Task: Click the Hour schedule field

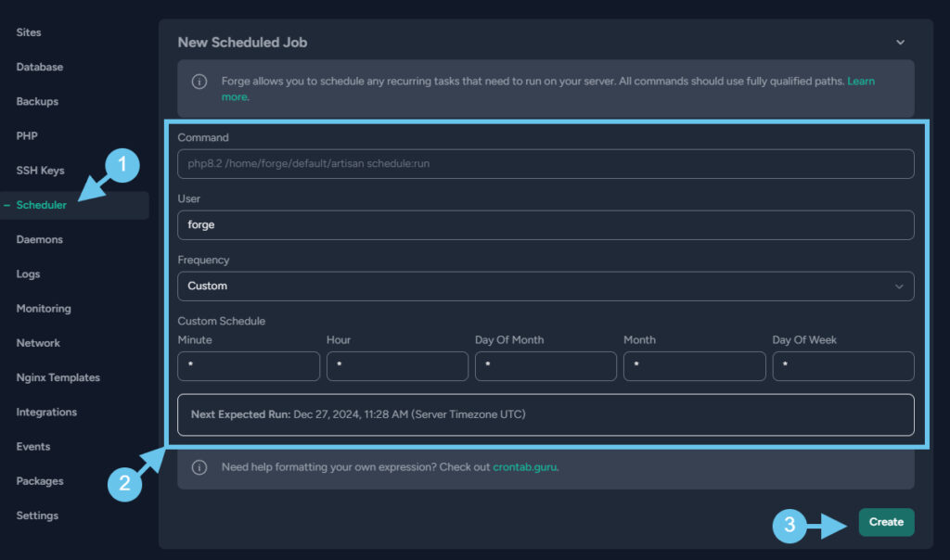Action: click(397, 366)
